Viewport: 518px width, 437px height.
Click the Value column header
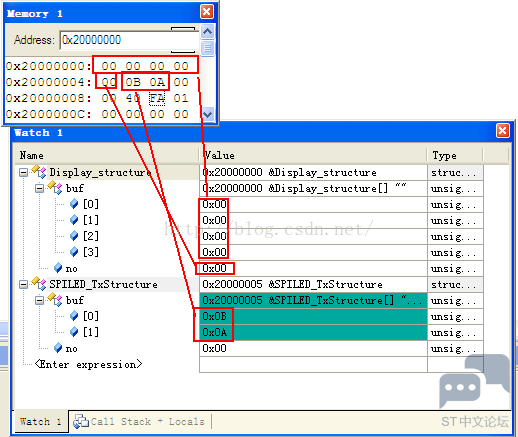pyautogui.click(x=313, y=156)
